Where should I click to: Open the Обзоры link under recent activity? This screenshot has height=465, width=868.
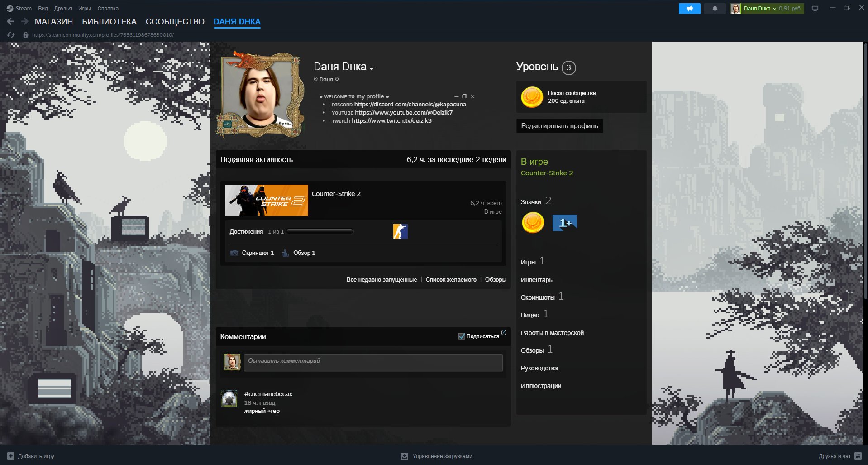[x=496, y=279]
